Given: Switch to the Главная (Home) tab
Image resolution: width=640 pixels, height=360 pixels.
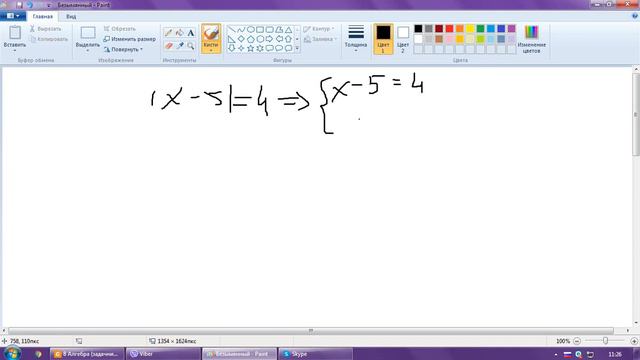Looking at the screenshot, I should 42,17.
